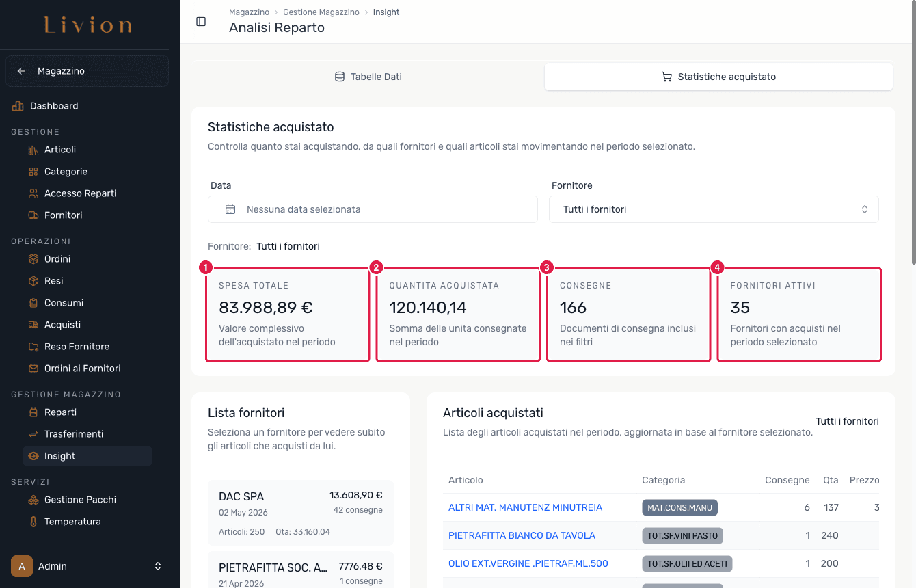Click the Gestione Pacchi boxes icon

pyautogui.click(x=33, y=500)
